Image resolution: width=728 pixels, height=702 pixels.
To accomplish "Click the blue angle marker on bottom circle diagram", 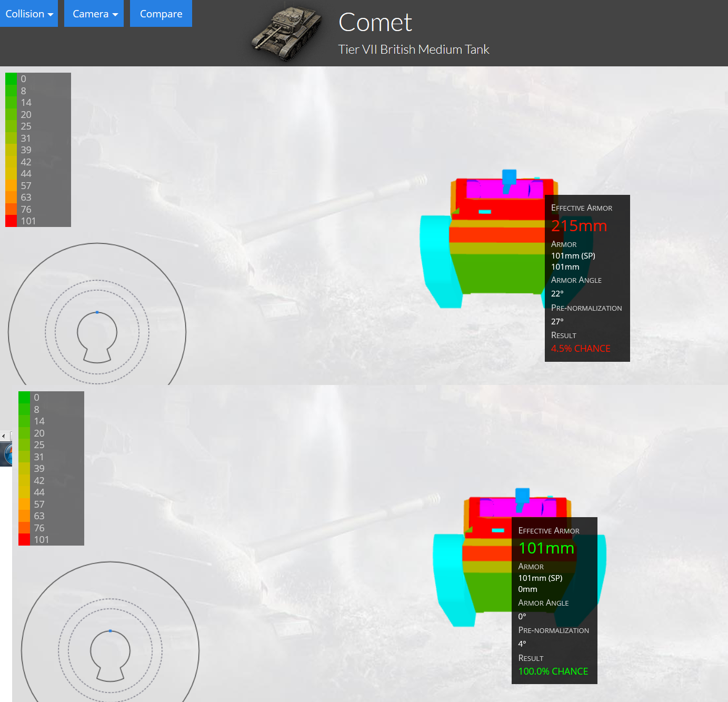I will tap(110, 631).
